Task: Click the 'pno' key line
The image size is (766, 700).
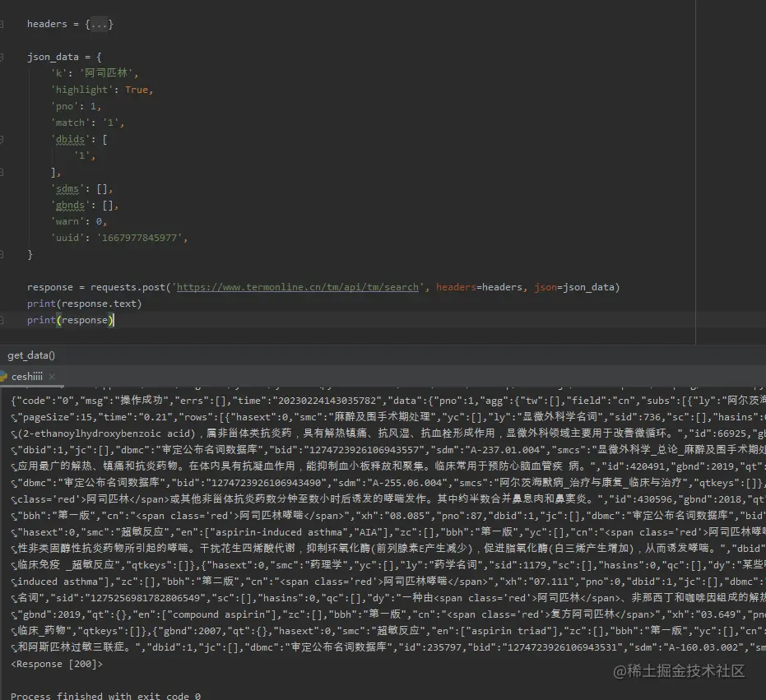Action: 76,106
